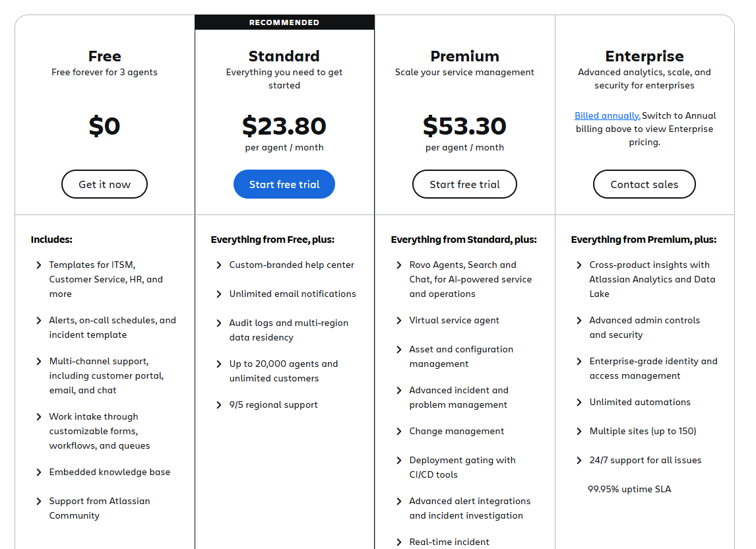Expand the Unlimited automations chevron
This screenshot has width=756, height=549.
(x=579, y=403)
